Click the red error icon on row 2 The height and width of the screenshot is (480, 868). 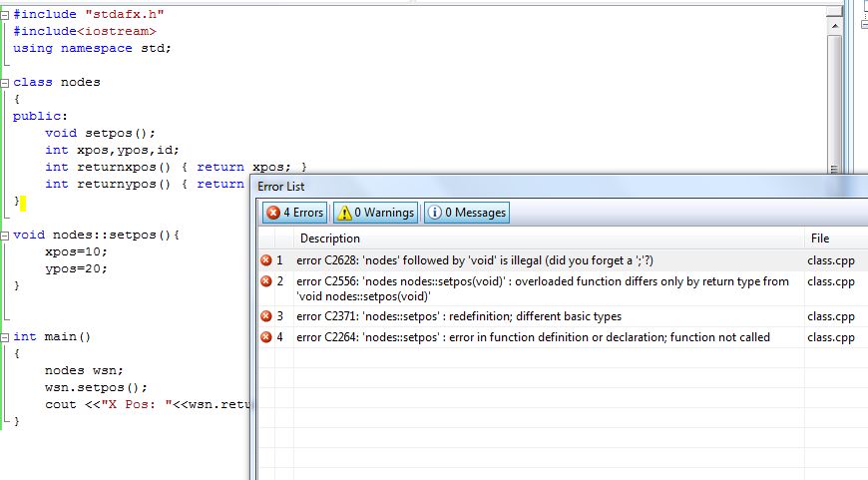(266, 281)
